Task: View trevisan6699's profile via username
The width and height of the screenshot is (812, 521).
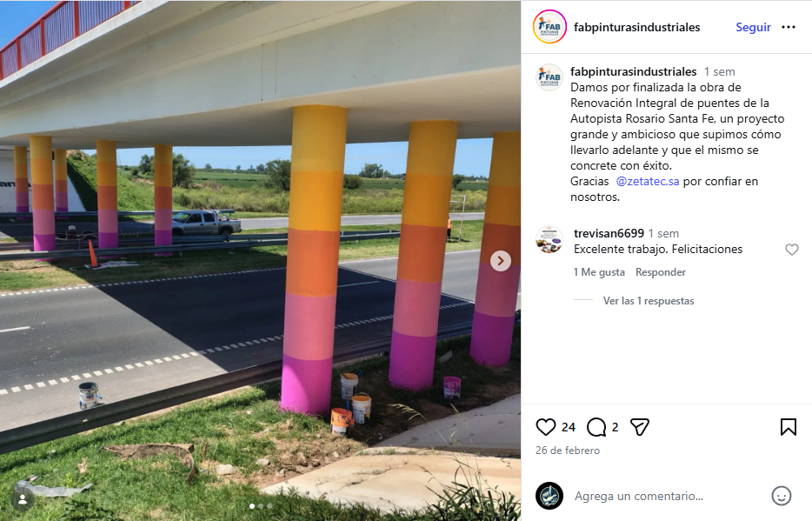Action: pyautogui.click(x=609, y=234)
